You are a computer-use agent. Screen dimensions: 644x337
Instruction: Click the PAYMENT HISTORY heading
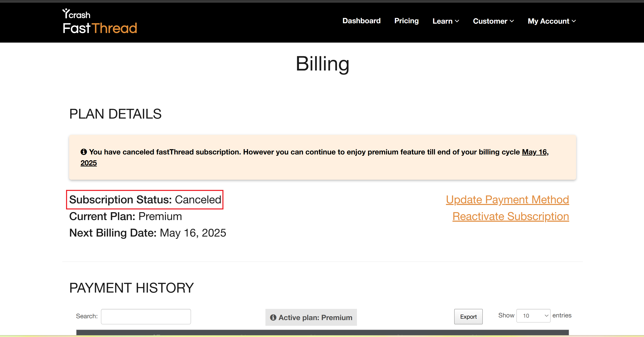[x=131, y=288]
